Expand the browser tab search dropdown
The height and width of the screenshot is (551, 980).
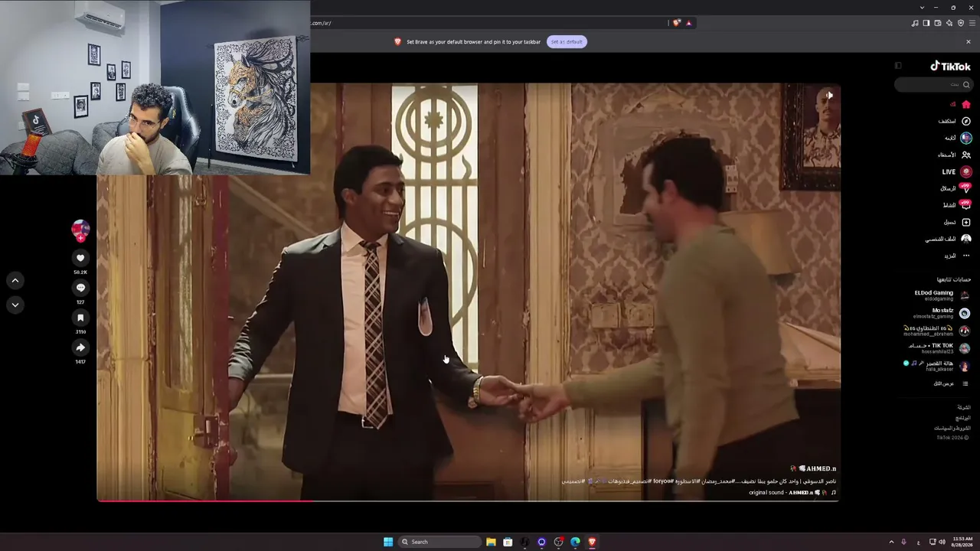click(x=922, y=7)
